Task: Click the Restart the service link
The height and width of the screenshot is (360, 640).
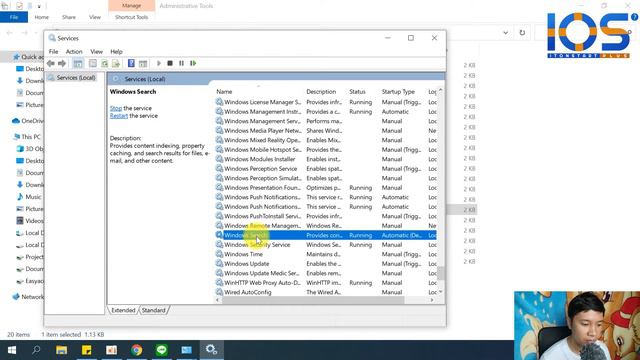Action: tap(119, 116)
